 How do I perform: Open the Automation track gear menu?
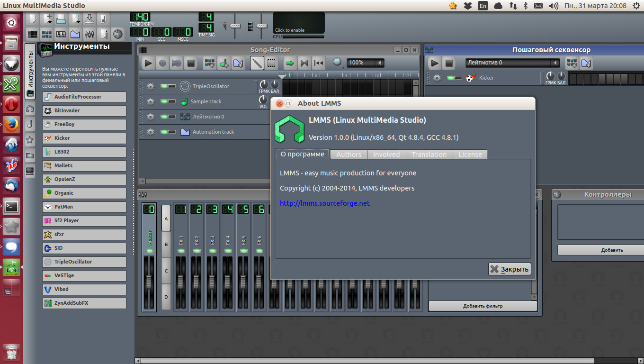pos(150,132)
